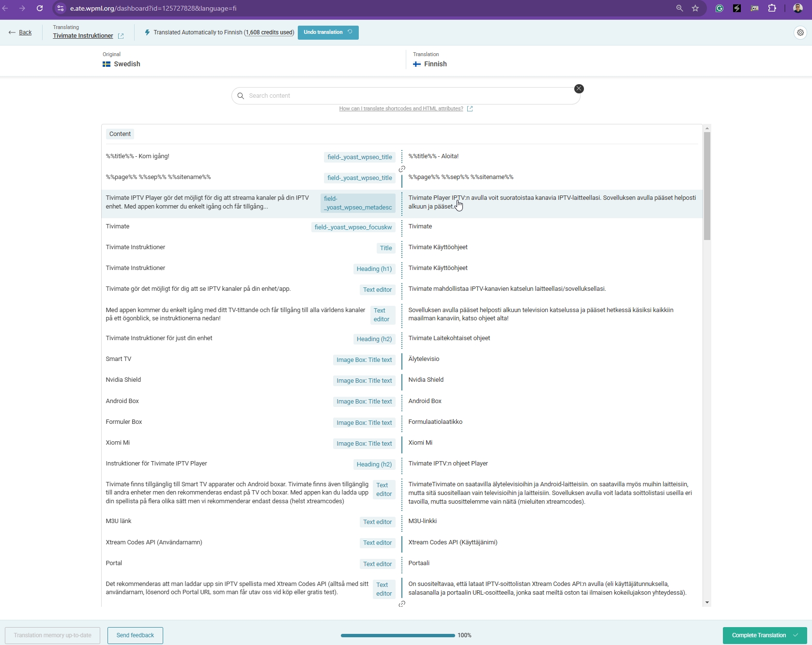This screenshot has height=645, width=812.
Task: Clear the search with the X icon
Action: click(x=579, y=89)
